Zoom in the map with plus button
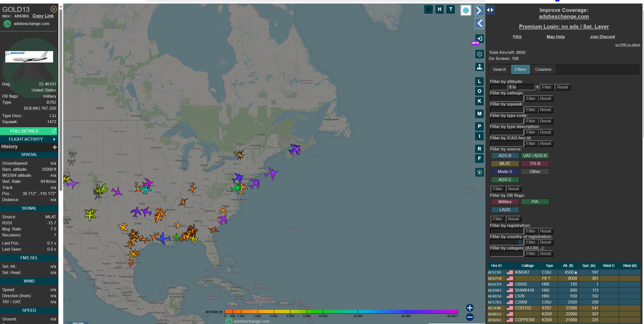Viewport: 644px width, 324px height. point(470,308)
